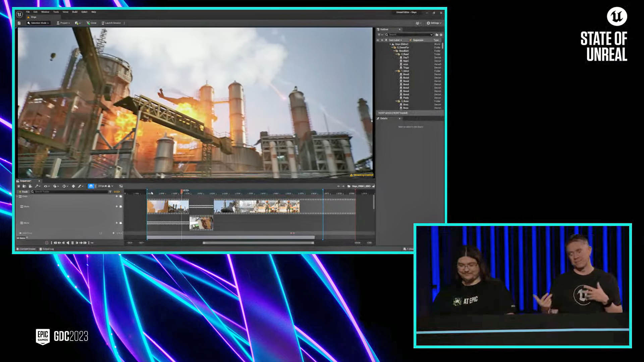Toggle the Outliner visibility eye column header
The height and width of the screenshot is (362, 644).
[378, 40]
